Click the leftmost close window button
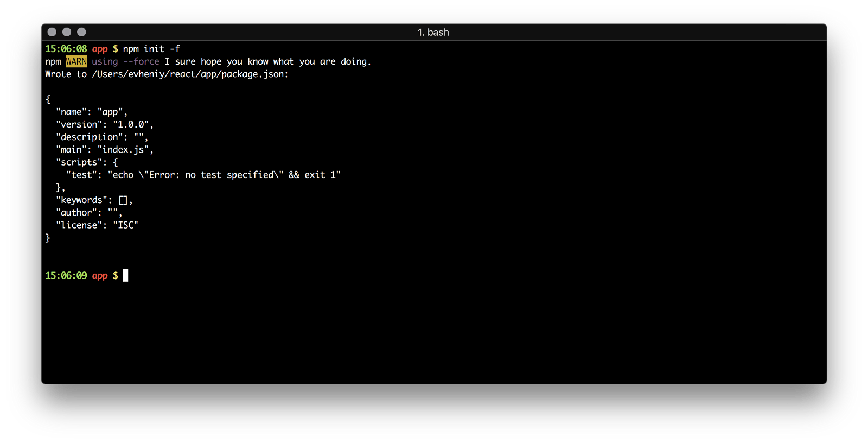This screenshot has height=443, width=868. click(52, 32)
